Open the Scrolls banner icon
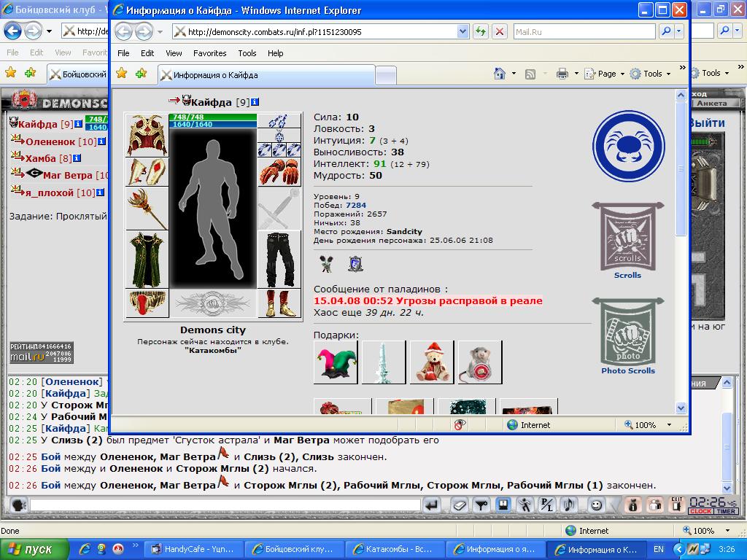The height and width of the screenshot is (560, 747). [x=627, y=241]
